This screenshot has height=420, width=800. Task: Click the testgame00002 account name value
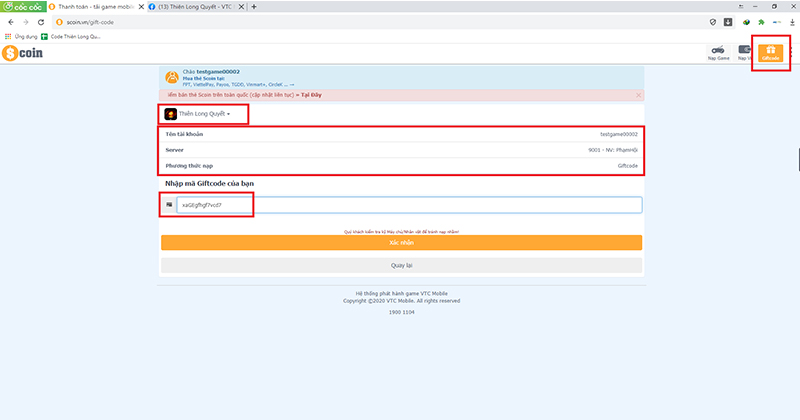[x=619, y=134]
